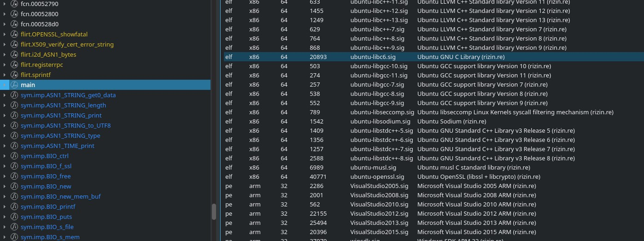Select the ubuntu-libgcc-8.sig entry

click(377, 94)
